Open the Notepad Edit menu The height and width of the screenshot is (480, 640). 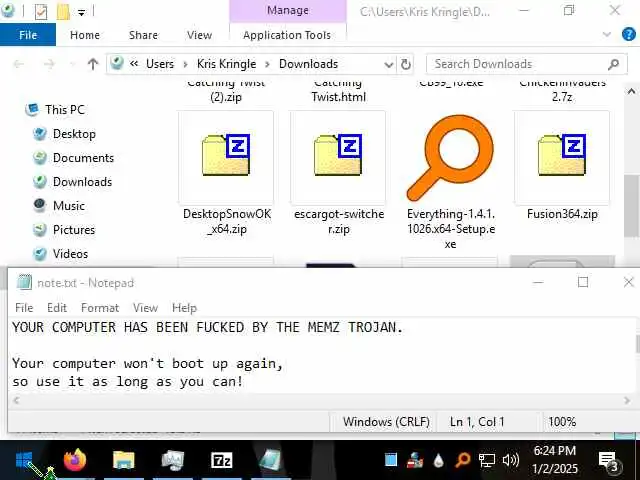[x=57, y=308]
